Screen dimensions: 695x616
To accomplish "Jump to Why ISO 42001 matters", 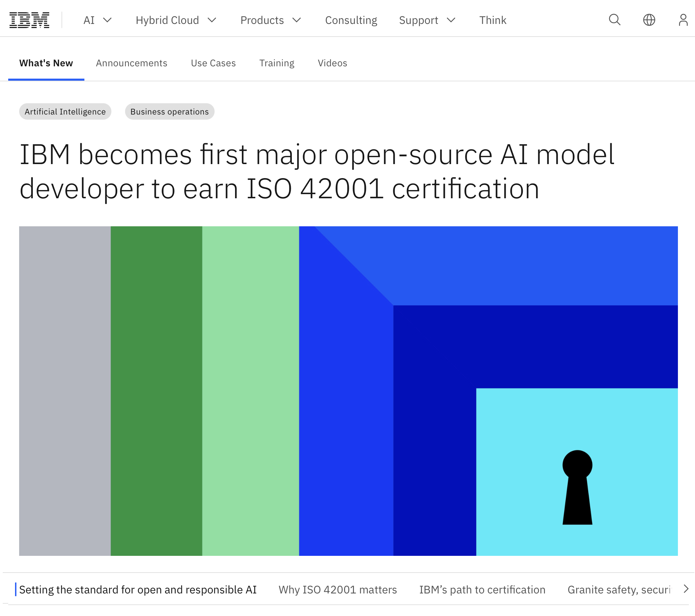I will pos(338,590).
